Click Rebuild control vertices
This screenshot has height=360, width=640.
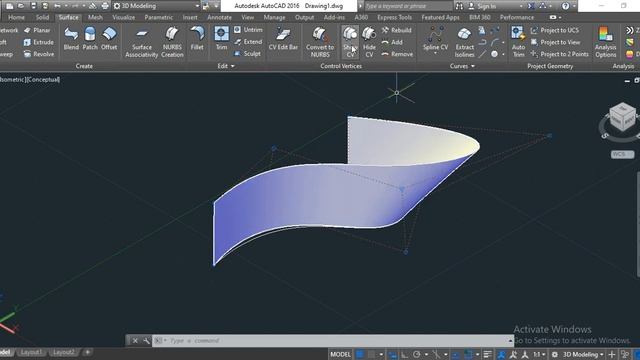click(x=397, y=30)
